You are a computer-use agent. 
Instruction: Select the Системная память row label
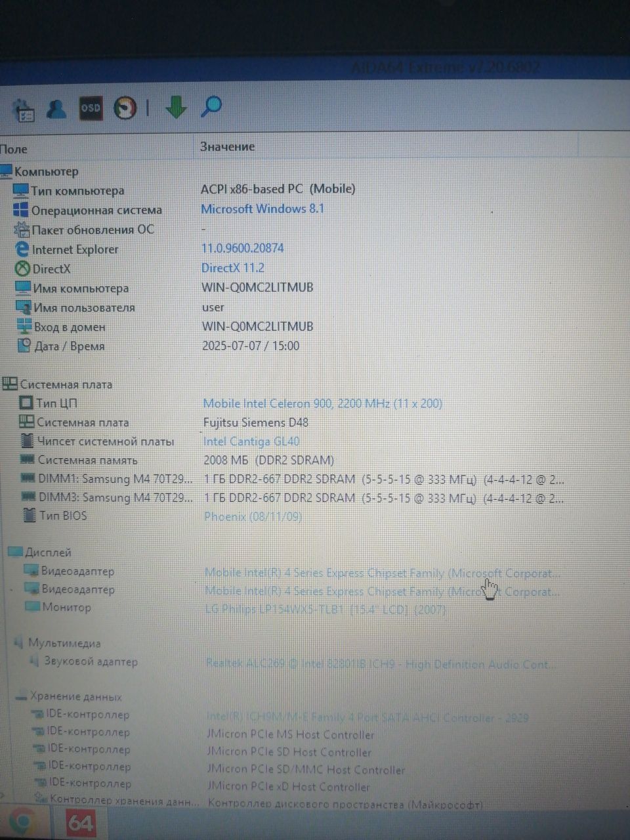(88, 460)
